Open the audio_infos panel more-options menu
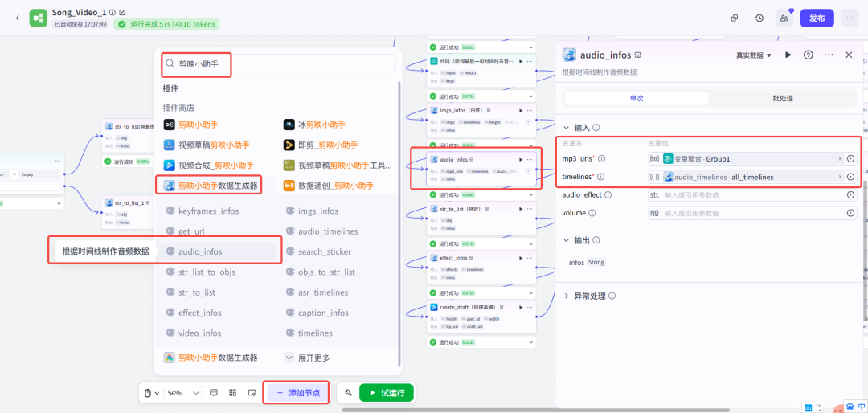The height and width of the screenshot is (413, 868). pyautogui.click(x=829, y=55)
